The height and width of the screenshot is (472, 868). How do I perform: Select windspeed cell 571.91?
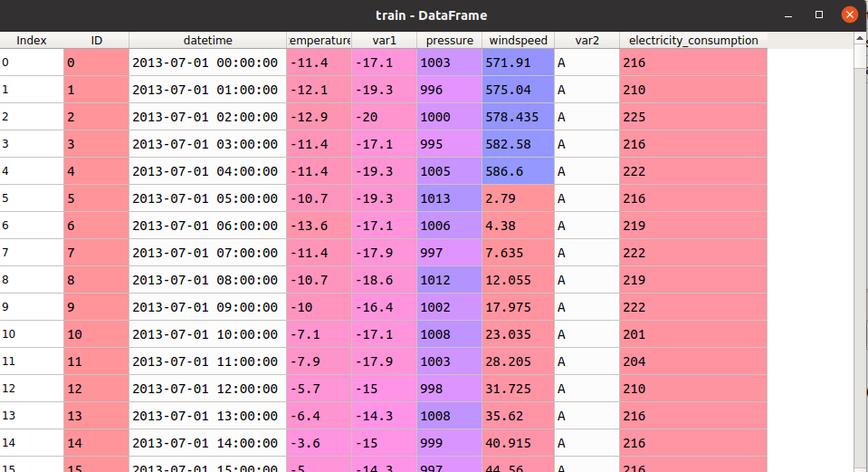click(x=518, y=63)
